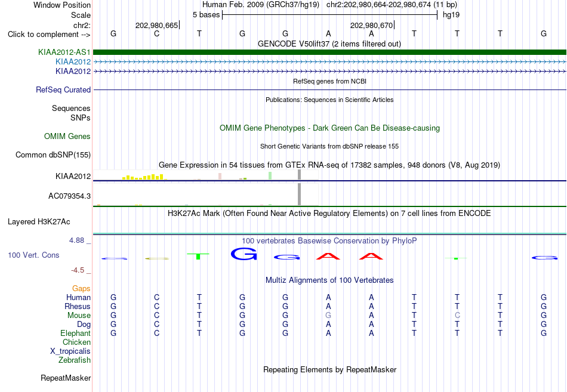Open KIAA2012 GTEx expression bar chart

(205, 175)
